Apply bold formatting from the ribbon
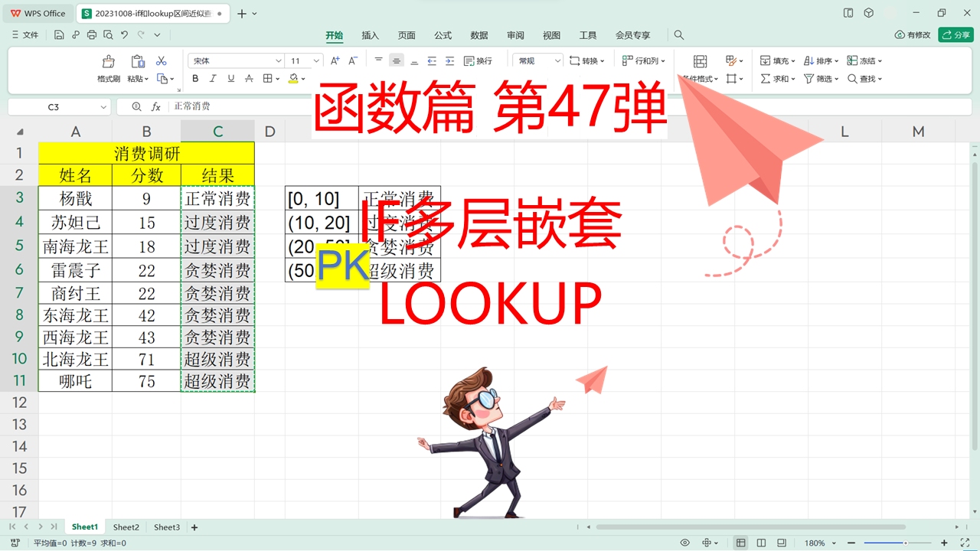The width and height of the screenshot is (980, 551). click(x=195, y=78)
